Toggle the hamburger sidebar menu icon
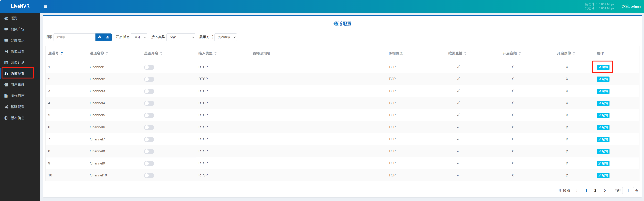 tap(46, 6)
